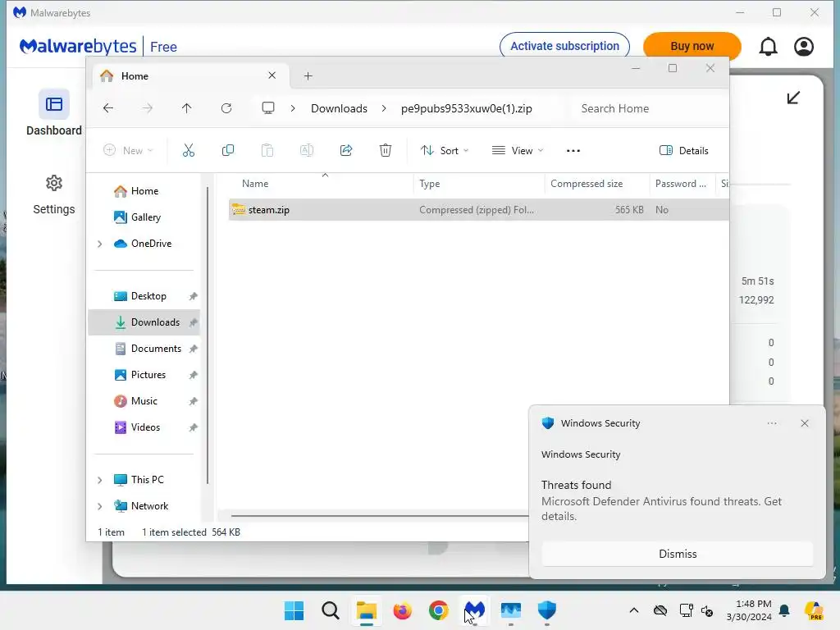The width and height of the screenshot is (840, 630).
Task: Open the View dropdown
Action: coord(518,151)
